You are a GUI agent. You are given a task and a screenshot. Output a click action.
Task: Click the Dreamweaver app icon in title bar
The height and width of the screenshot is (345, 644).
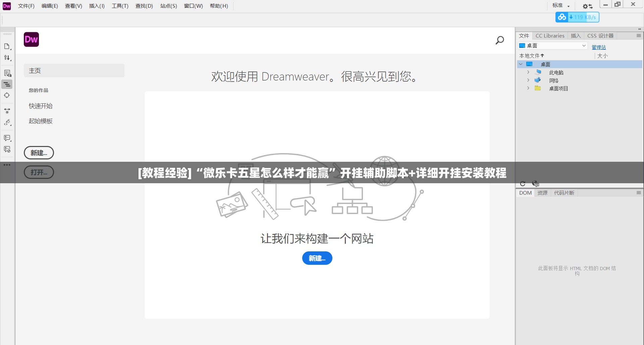pyautogui.click(x=7, y=6)
